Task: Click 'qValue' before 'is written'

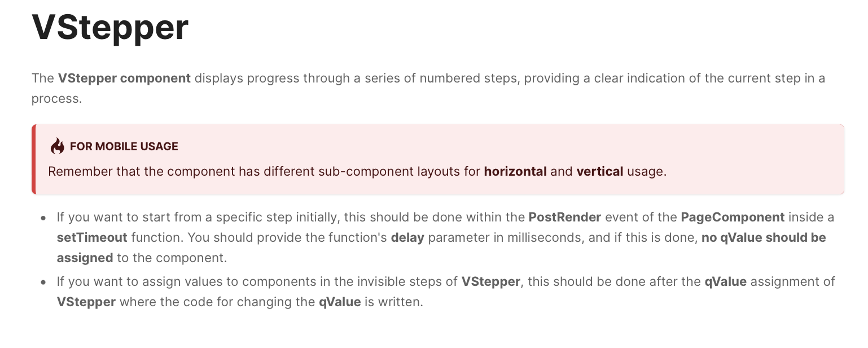Action: [x=339, y=302]
